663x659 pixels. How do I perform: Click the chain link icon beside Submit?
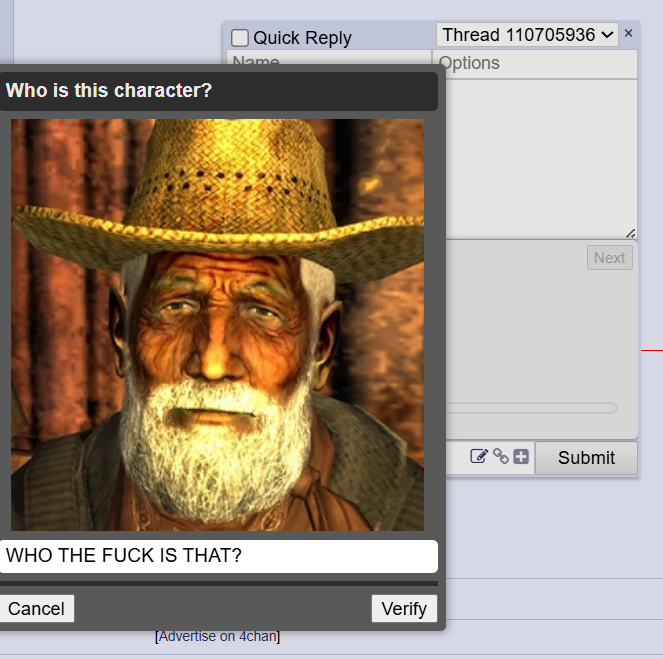pos(501,457)
